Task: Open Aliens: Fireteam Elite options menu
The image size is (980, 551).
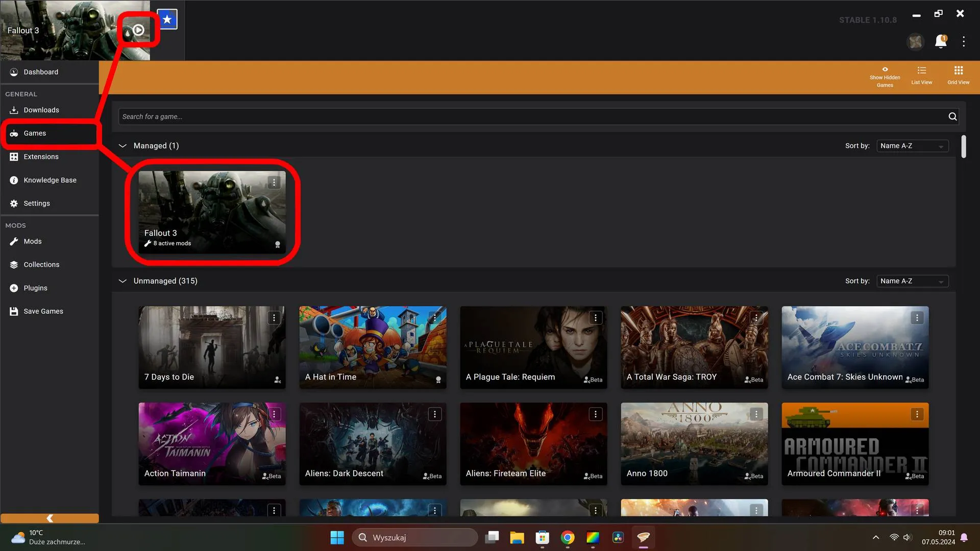Action: (x=596, y=414)
